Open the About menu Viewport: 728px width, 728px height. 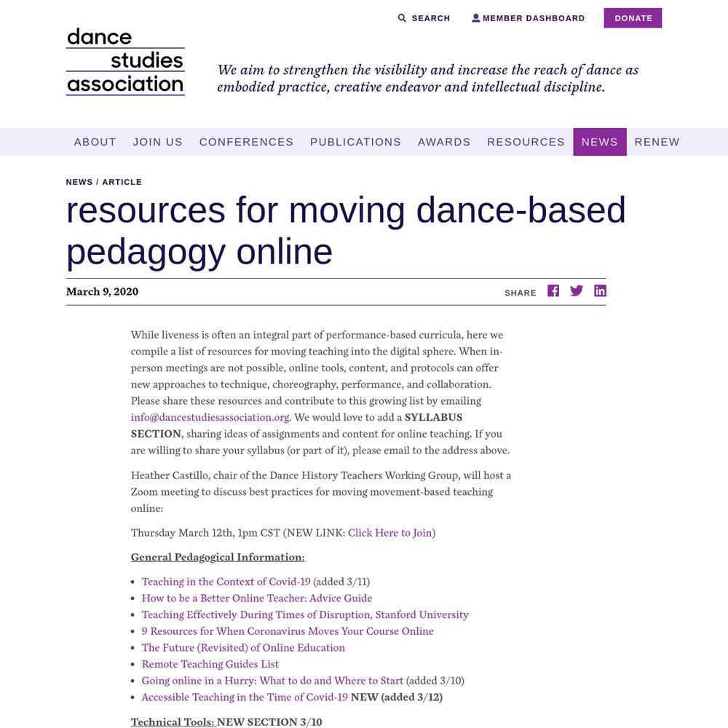pos(95,142)
